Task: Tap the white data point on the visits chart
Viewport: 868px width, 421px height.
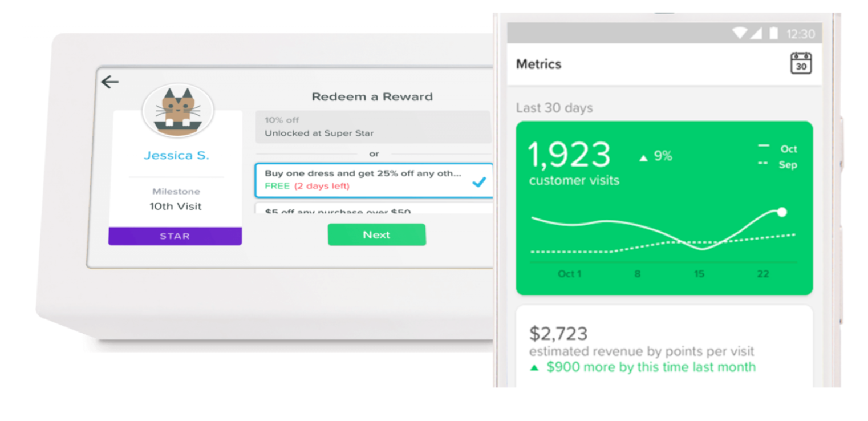Action: point(782,212)
